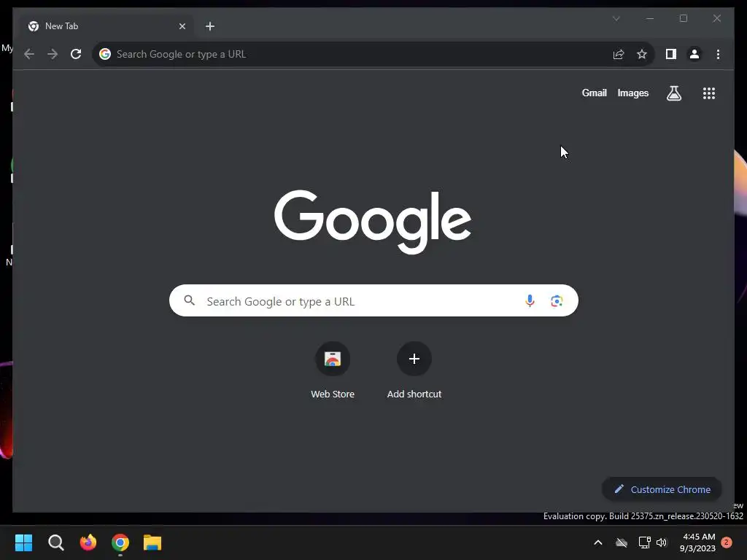
Task: Show hidden system tray icons
Action: 598,542
